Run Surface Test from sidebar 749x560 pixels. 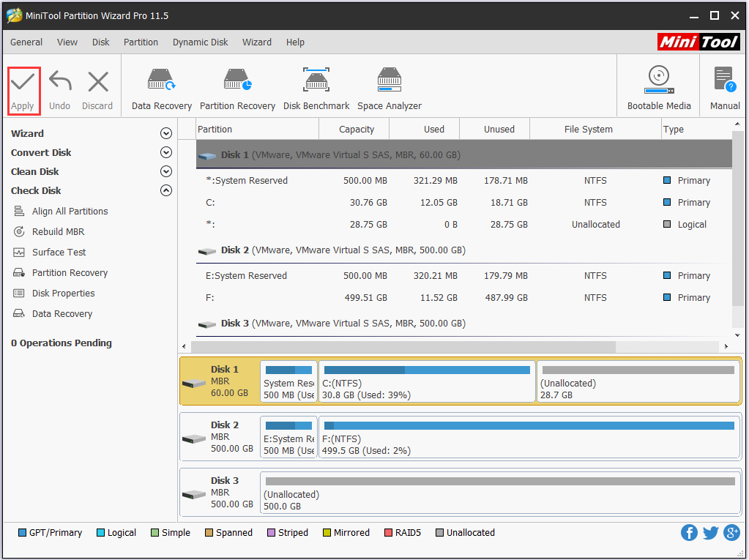pyautogui.click(x=59, y=253)
